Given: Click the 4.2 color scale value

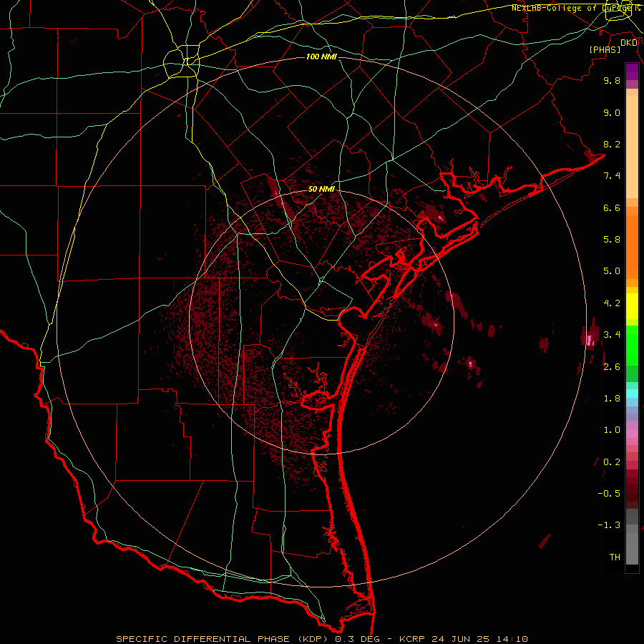Looking at the screenshot, I should point(612,303).
